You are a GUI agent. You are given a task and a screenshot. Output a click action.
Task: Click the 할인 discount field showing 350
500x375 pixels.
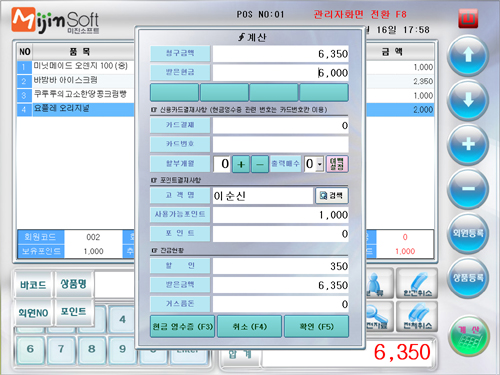coord(281,266)
